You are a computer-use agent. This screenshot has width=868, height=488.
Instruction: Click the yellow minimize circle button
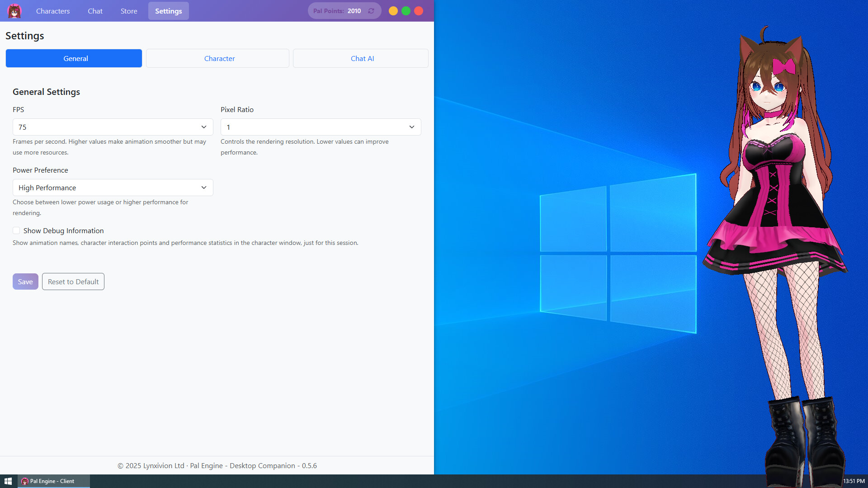393,11
